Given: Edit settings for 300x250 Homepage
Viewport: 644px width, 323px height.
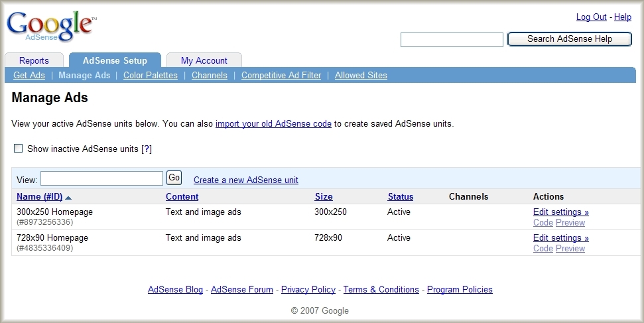Looking at the screenshot, I should coord(561,212).
